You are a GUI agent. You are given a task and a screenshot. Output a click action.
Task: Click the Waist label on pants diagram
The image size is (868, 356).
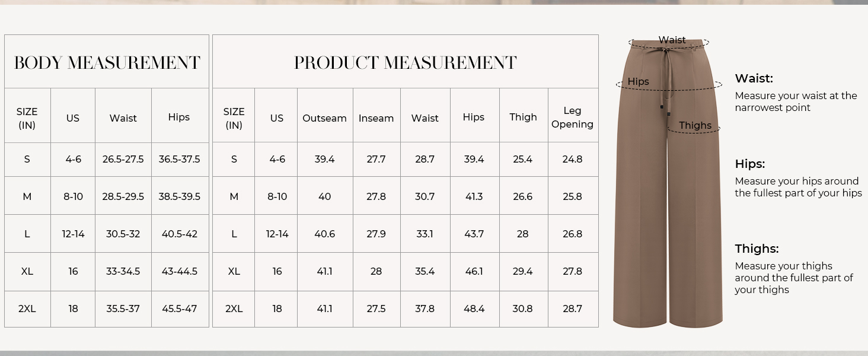coord(672,40)
